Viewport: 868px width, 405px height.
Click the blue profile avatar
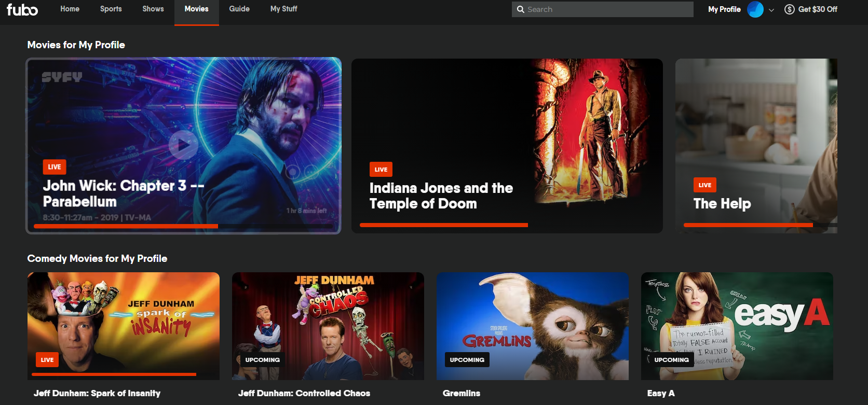755,9
